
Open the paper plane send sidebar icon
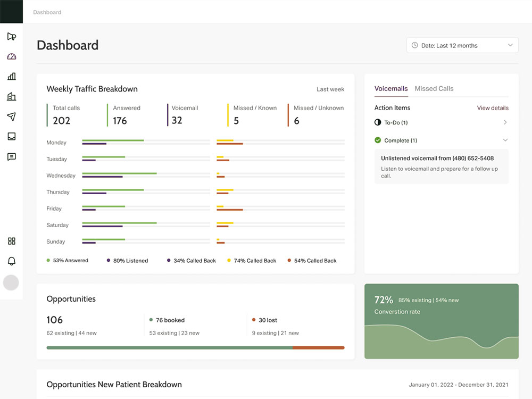tap(12, 117)
